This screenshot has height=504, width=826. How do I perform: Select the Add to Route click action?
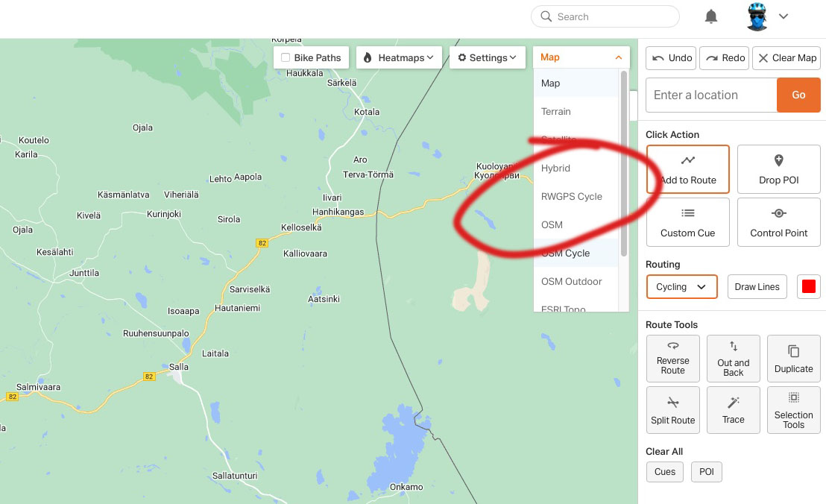687,169
